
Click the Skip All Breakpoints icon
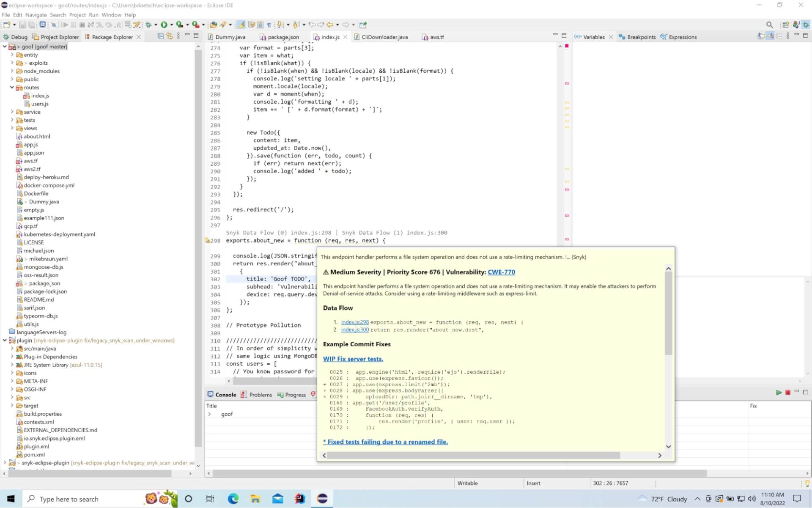tap(54, 25)
